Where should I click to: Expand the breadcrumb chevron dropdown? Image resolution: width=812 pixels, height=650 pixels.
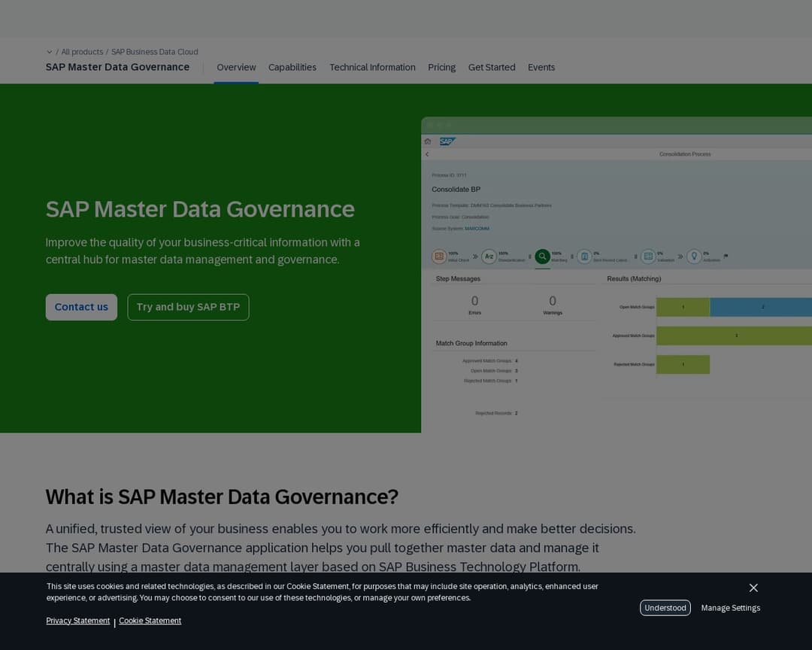(x=49, y=52)
